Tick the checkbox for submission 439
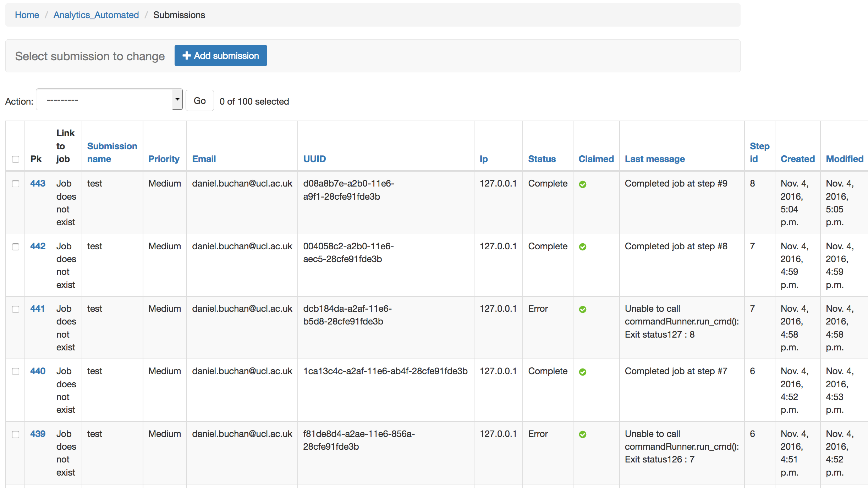The image size is (868, 488). [16, 434]
